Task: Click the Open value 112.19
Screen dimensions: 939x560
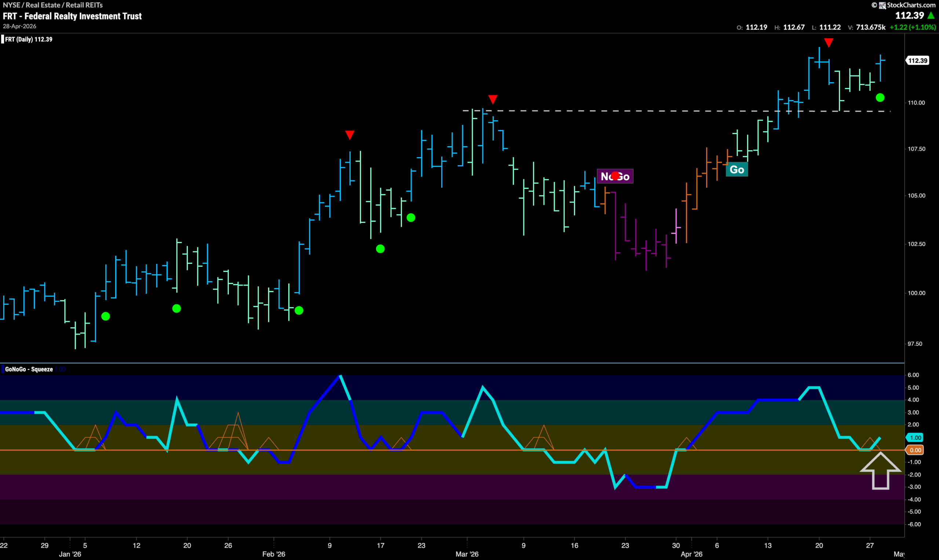Action: tap(756, 27)
